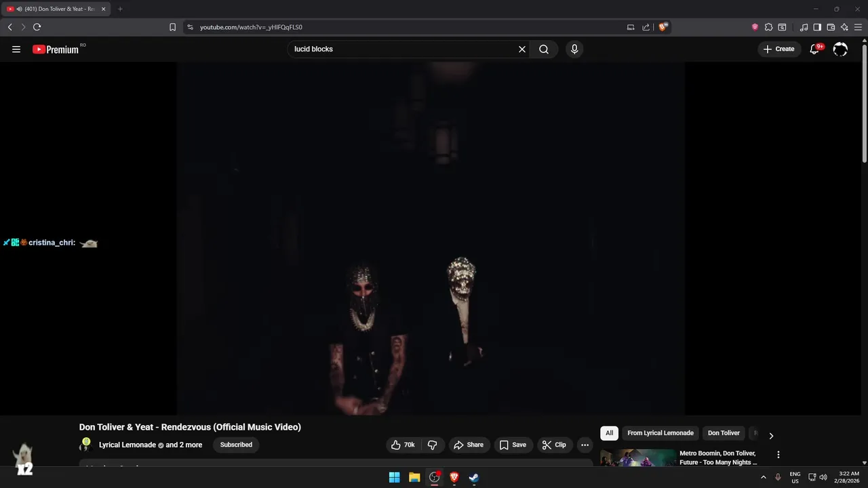868x488 pixels.
Task: Click the install/cast icon in address bar
Action: click(x=631, y=27)
